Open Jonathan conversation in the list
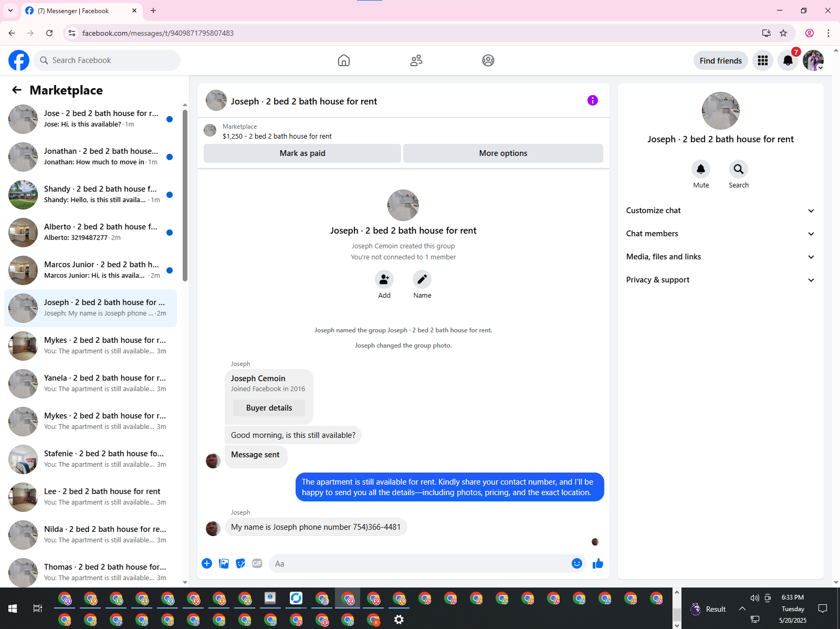The width and height of the screenshot is (840, 629). coord(90,157)
